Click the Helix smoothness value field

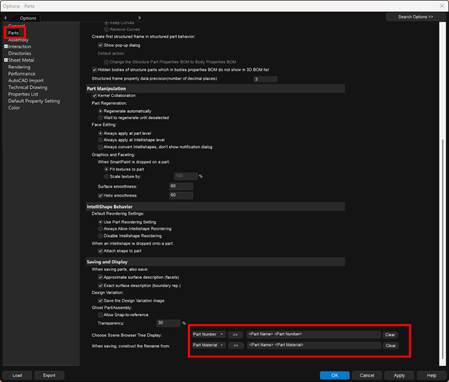click(x=181, y=195)
